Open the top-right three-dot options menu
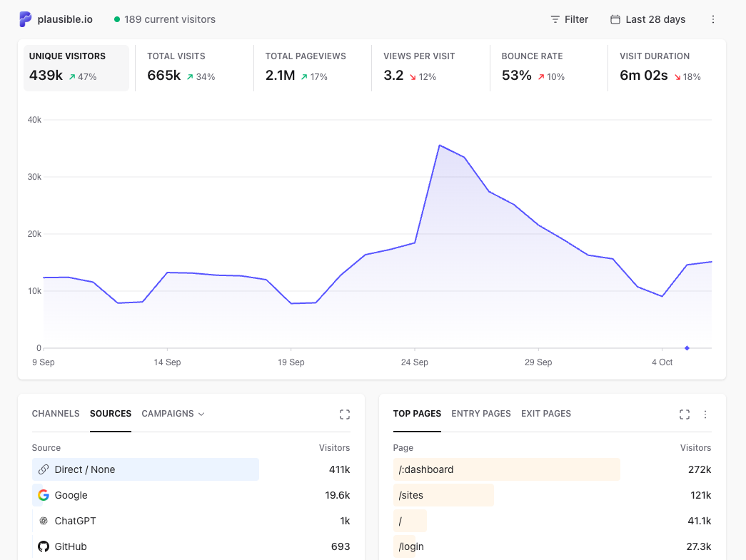This screenshot has height=560, width=746. (712, 19)
